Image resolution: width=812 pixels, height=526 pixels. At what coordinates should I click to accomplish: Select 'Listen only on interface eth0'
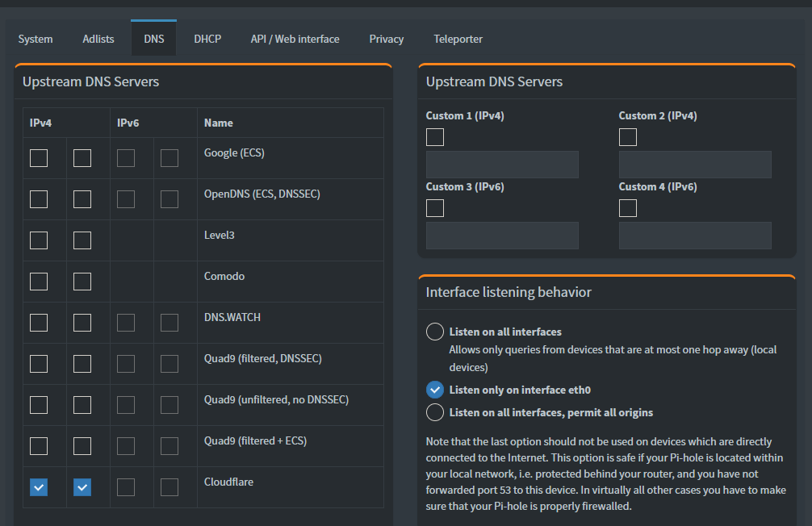click(x=435, y=390)
